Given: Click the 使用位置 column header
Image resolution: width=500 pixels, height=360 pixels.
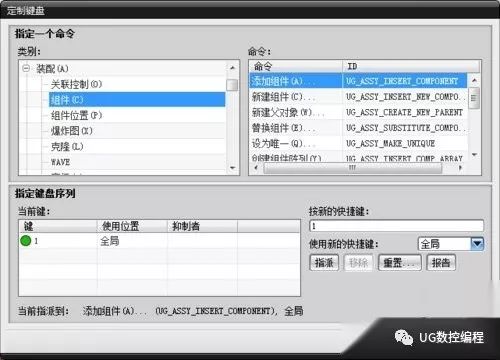Looking at the screenshot, I should point(132,226).
